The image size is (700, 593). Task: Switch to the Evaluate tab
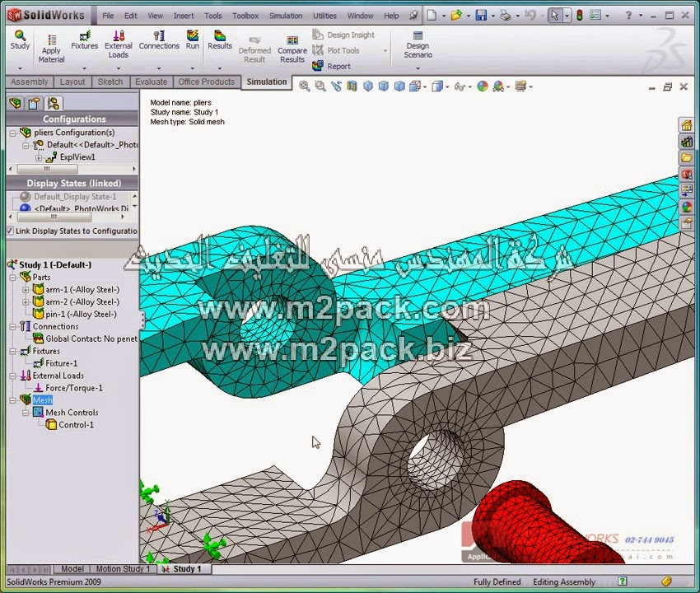point(151,82)
